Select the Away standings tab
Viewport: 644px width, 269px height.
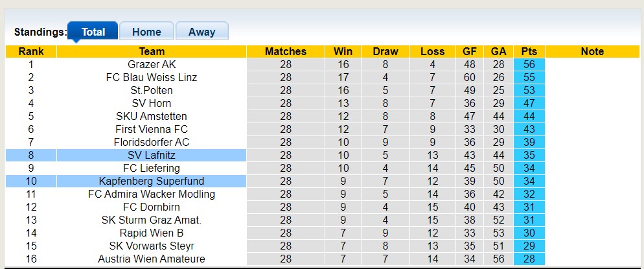201,32
